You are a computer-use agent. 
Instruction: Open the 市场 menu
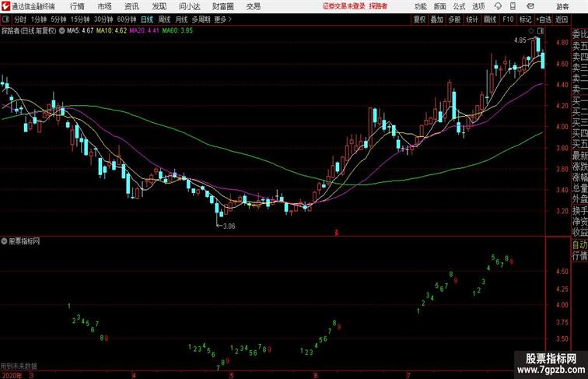click(105, 6)
